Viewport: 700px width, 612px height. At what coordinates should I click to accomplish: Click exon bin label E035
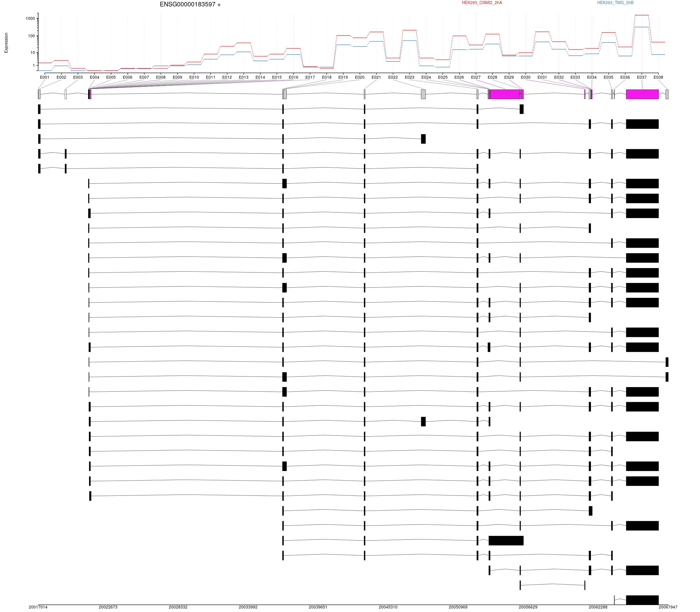[x=608, y=78]
